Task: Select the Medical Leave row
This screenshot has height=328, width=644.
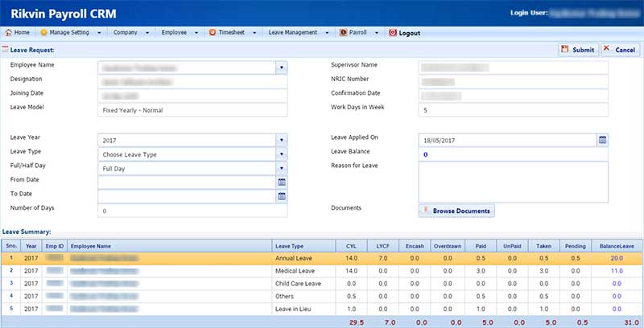Action: (x=322, y=271)
